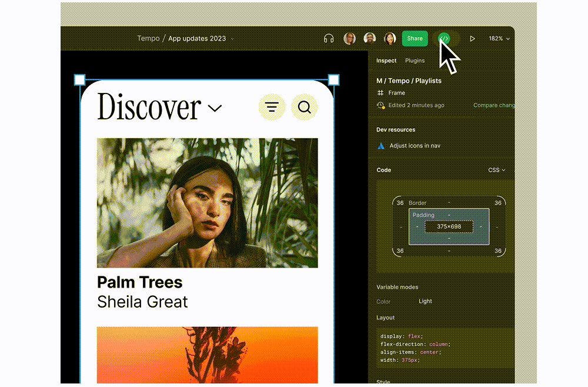Screen dimensions: 588x387
Task: Click top-left frame selection handle
Action: coord(79,80)
